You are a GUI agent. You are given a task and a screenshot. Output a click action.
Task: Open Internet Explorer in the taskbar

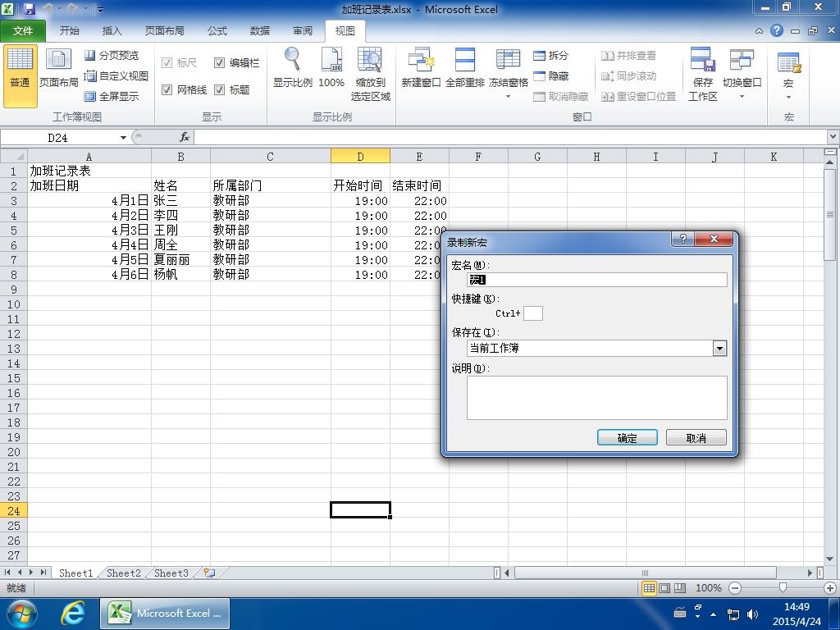(72, 614)
